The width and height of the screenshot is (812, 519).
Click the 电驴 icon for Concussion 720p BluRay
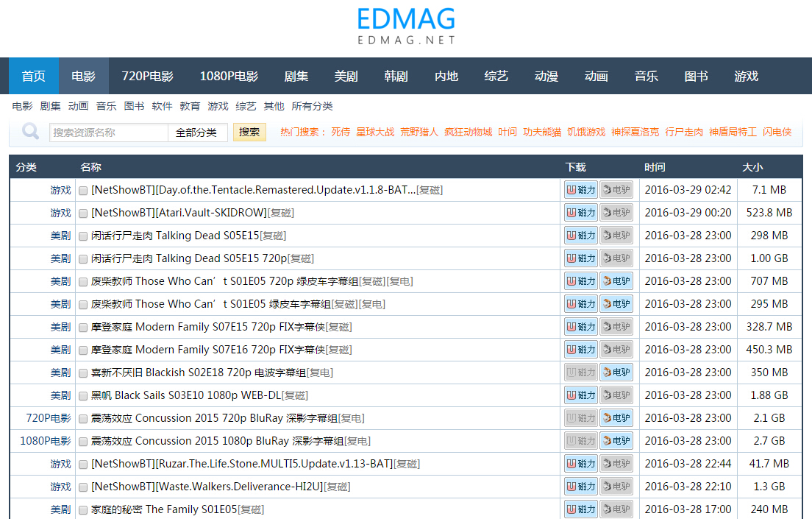[616, 417]
